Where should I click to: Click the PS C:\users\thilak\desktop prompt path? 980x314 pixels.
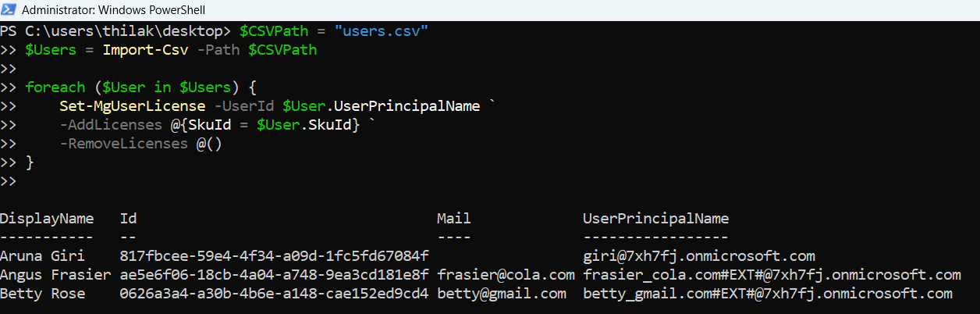coord(115,31)
